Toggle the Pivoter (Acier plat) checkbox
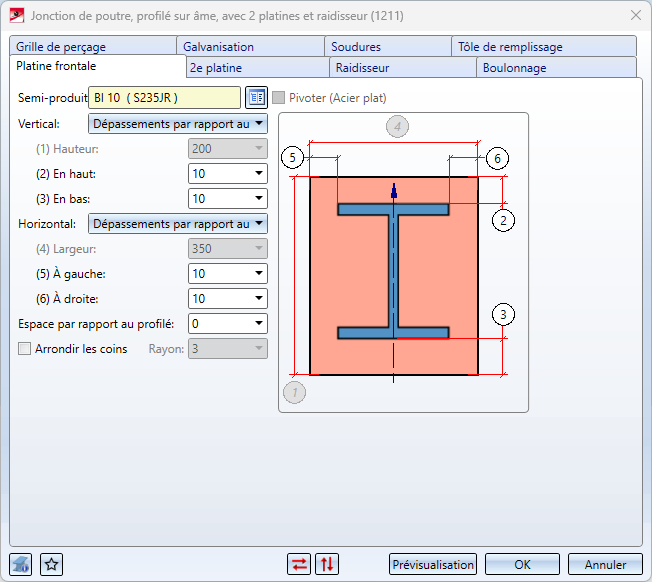 pyautogui.click(x=279, y=98)
